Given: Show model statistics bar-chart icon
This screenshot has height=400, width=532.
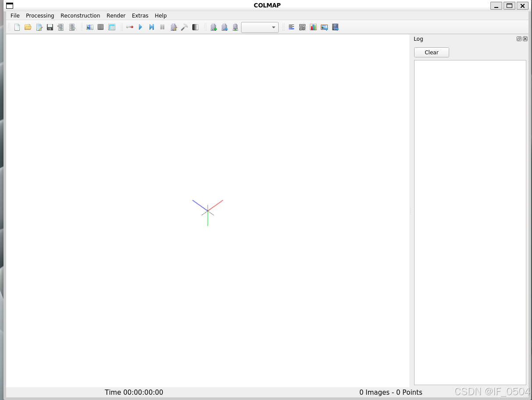Looking at the screenshot, I should tap(313, 27).
